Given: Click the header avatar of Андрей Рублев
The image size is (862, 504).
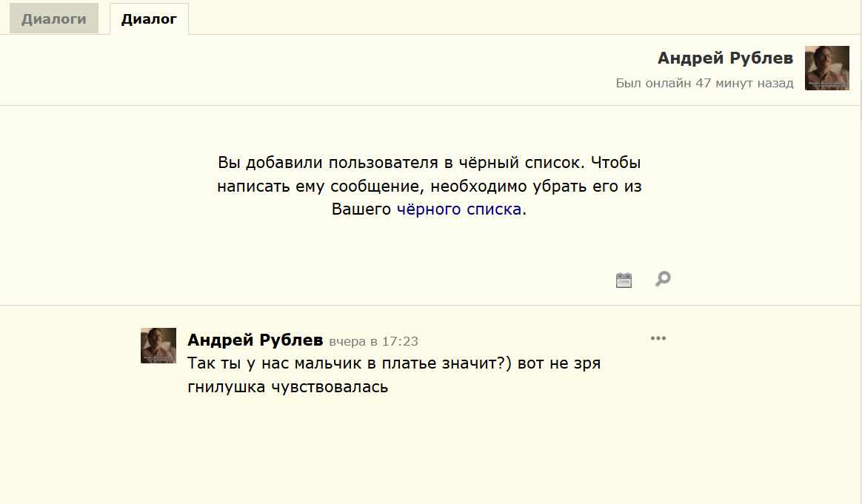Looking at the screenshot, I should point(826,68).
